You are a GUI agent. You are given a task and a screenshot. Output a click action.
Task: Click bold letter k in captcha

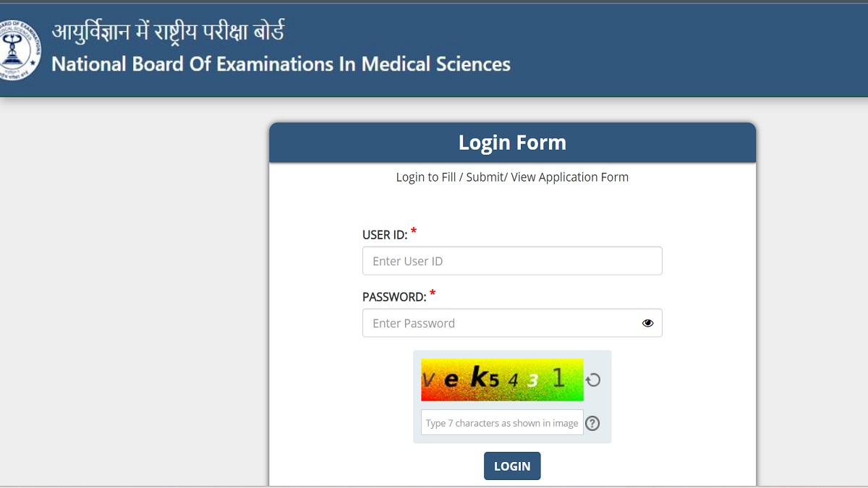[478, 377]
